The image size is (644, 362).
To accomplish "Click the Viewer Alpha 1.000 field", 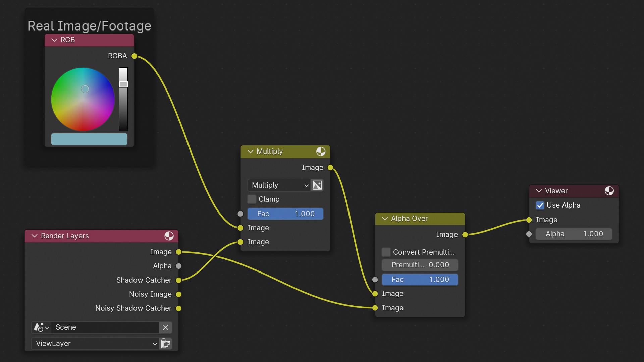I will [574, 234].
